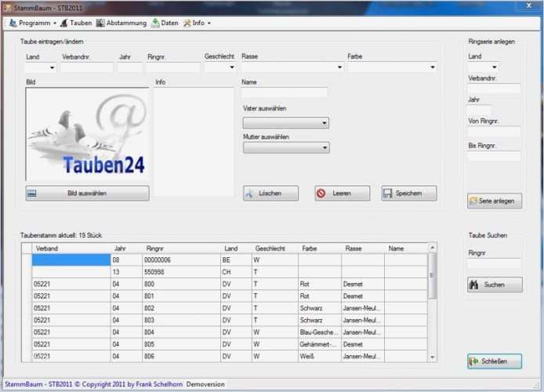This screenshot has width=544, height=392.
Task: Click the Daten import icon
Action: pyautogui.click(x=155, y=23)
